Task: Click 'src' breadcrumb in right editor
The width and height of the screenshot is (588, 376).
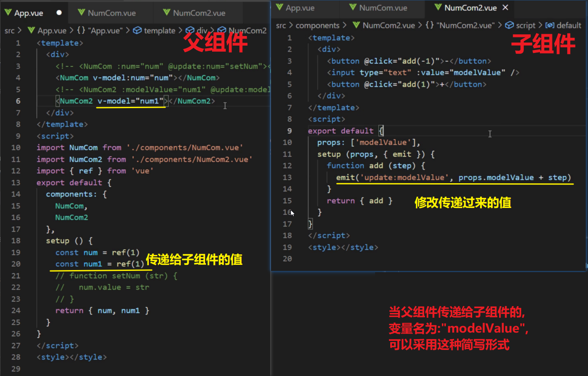Action: [x=281, y=25]
